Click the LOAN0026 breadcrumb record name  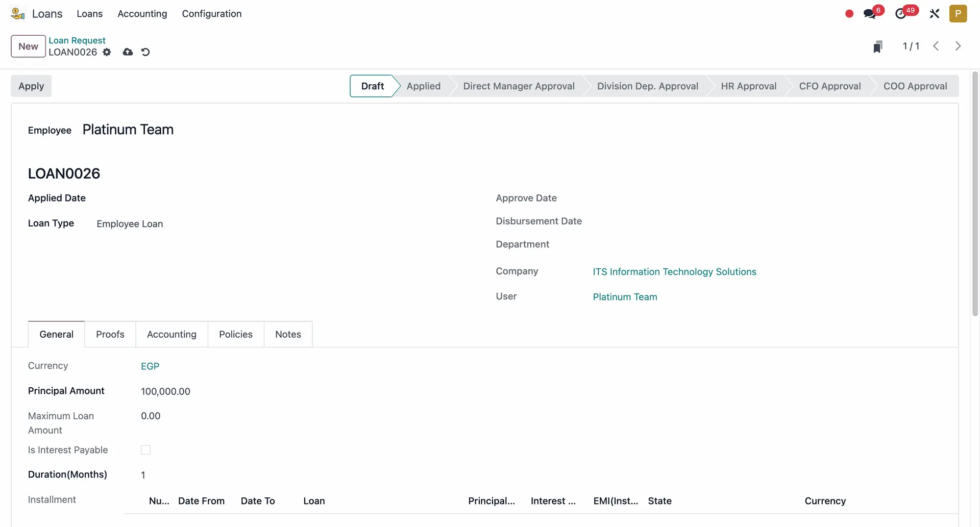(x=72, y=52)
